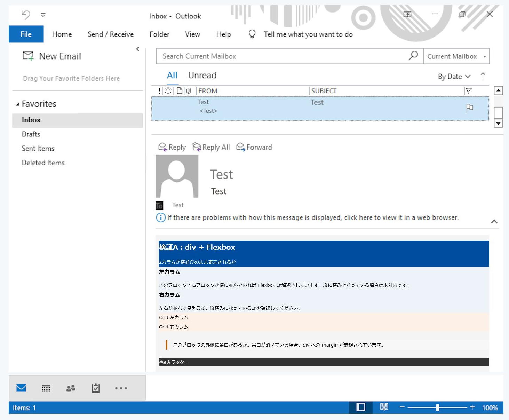
Task: Show All messages filter
Action: click(172, 76)
